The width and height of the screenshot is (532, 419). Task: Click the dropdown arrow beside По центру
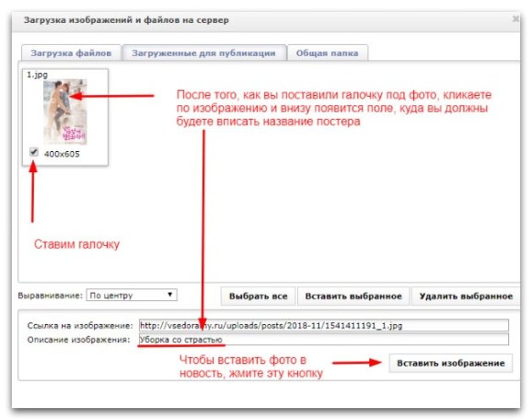(170, 295)
